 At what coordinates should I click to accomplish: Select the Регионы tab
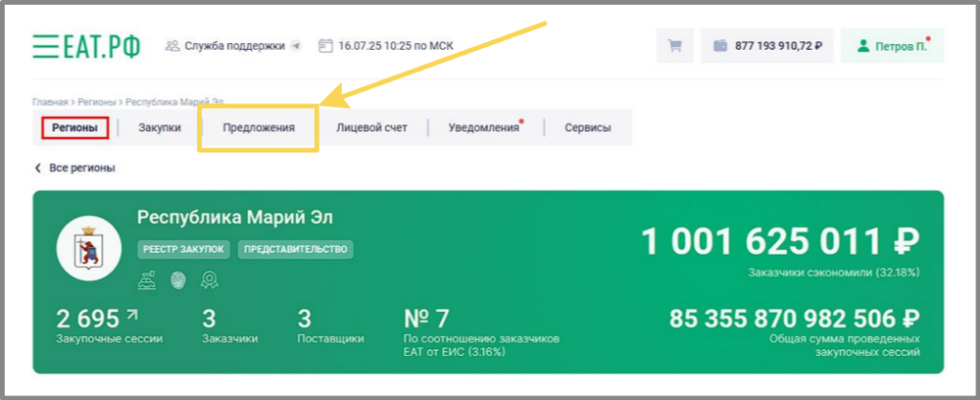pyautogui.click(x=75, y=127)
